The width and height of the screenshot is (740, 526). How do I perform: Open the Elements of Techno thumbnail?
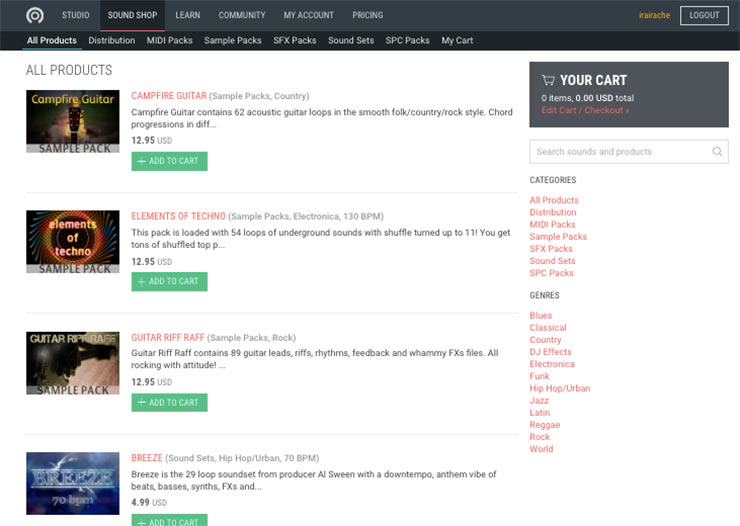73,242
